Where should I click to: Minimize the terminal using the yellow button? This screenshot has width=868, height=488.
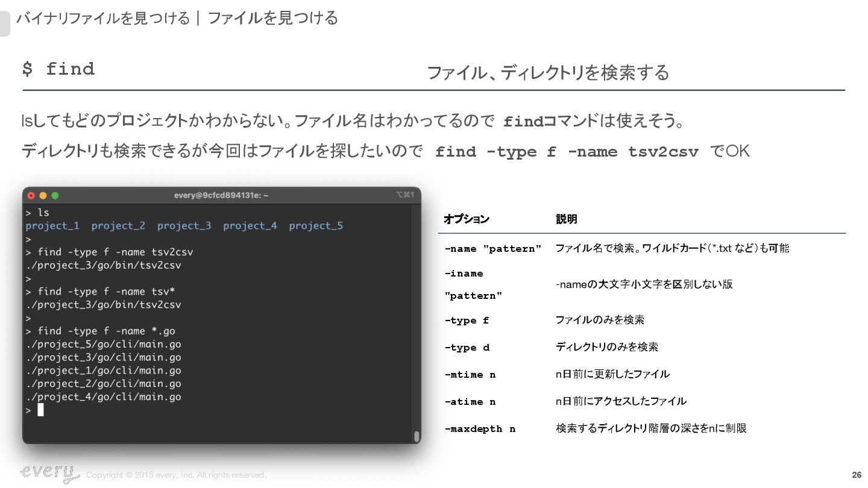click(43, 195)
